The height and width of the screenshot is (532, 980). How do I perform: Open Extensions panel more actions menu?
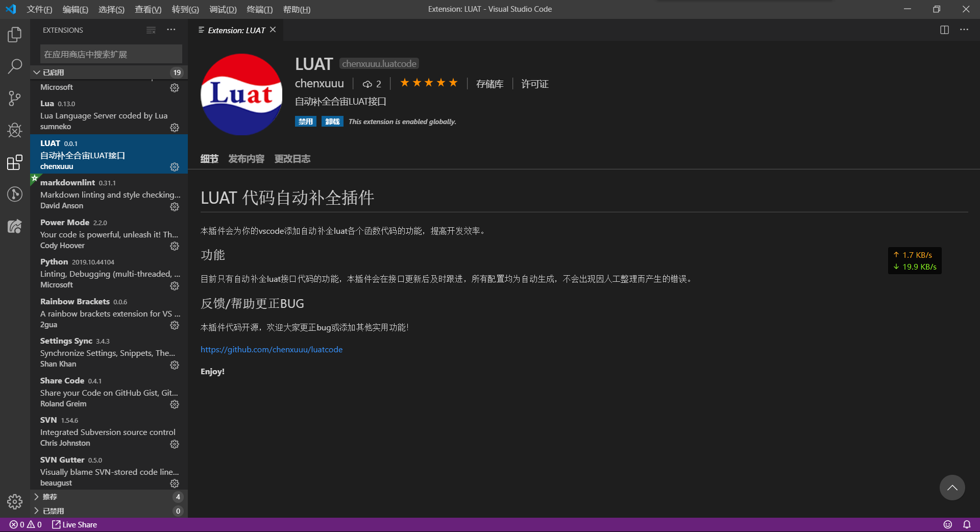tap(171, 30)
